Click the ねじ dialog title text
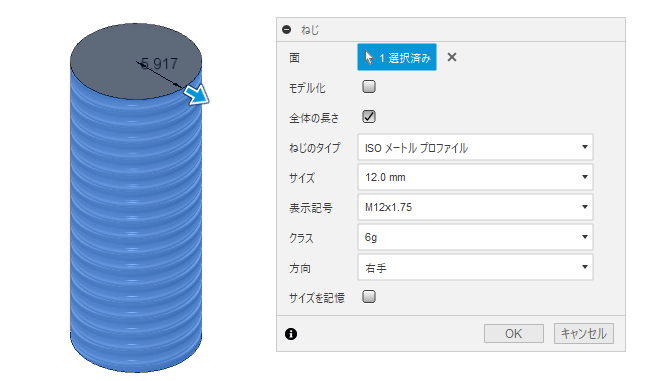The image size is (656, 381). [310, 30]
